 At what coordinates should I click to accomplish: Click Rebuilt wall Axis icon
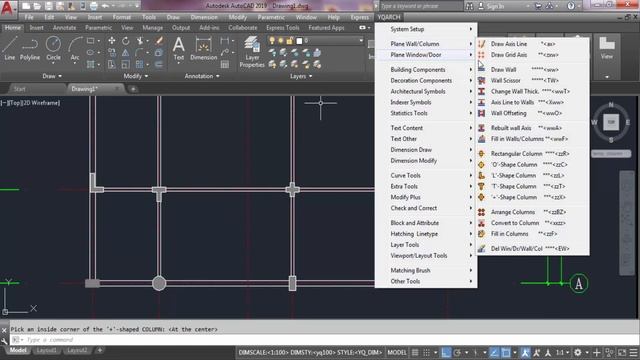point(482,128)
